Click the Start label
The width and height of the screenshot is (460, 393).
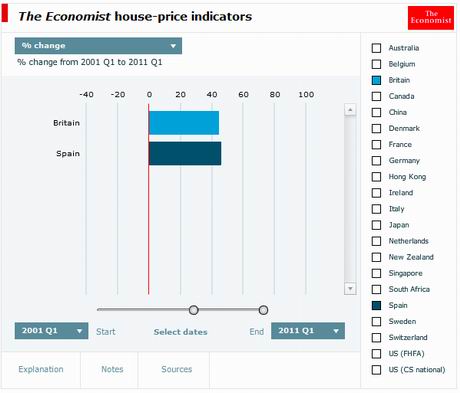pyautogui.click(x=106, y=332)
